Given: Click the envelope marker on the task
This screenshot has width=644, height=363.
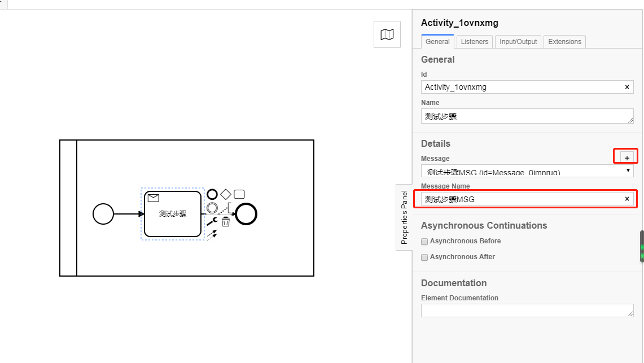Looking at the screenshot, I should [x=153, y=198].
